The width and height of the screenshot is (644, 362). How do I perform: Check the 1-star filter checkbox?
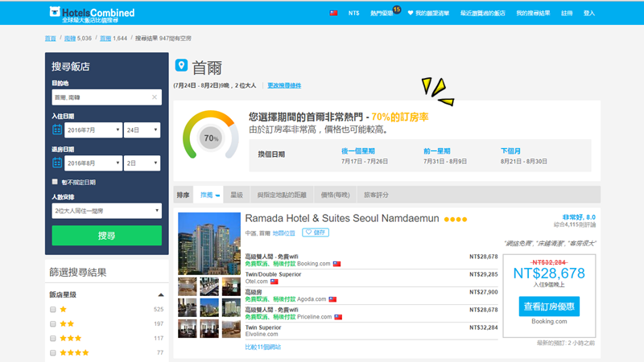(x=52, y=310)
